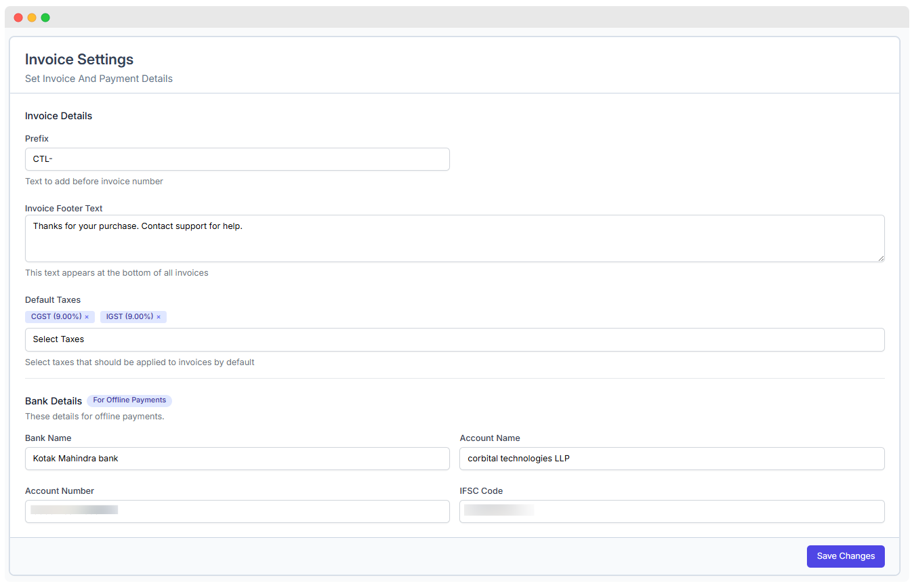This screenshot has width=914, height=588.
Task: Click 'These details for offline payments.' text
Action: [x=95, y=417]
